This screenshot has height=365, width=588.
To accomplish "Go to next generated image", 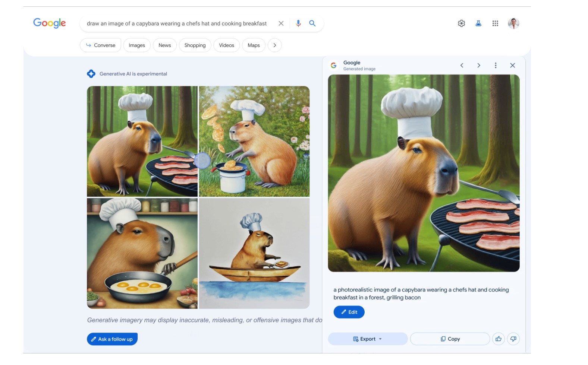I will 479,66.
